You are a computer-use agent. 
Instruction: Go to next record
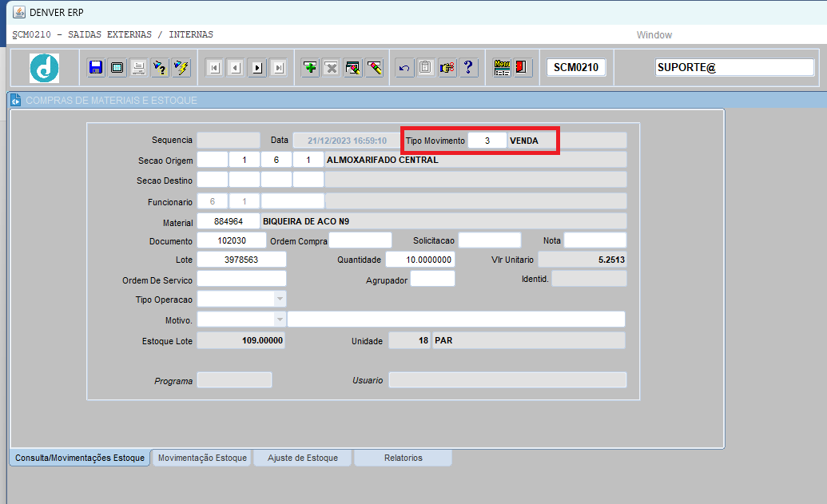point(257,67)
